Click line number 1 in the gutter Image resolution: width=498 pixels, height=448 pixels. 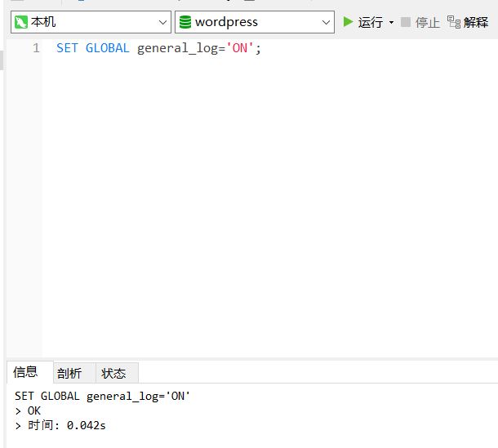pyautogui.click(x=36, y=48)
